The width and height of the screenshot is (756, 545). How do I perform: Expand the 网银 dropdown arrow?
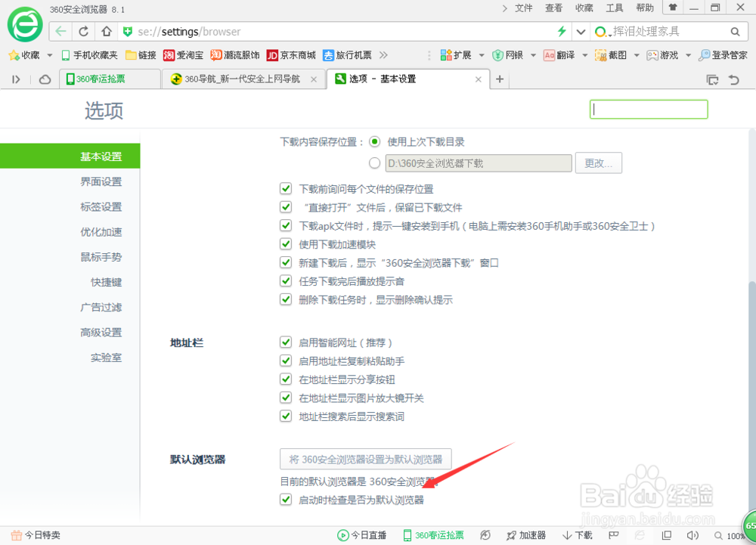533,55
